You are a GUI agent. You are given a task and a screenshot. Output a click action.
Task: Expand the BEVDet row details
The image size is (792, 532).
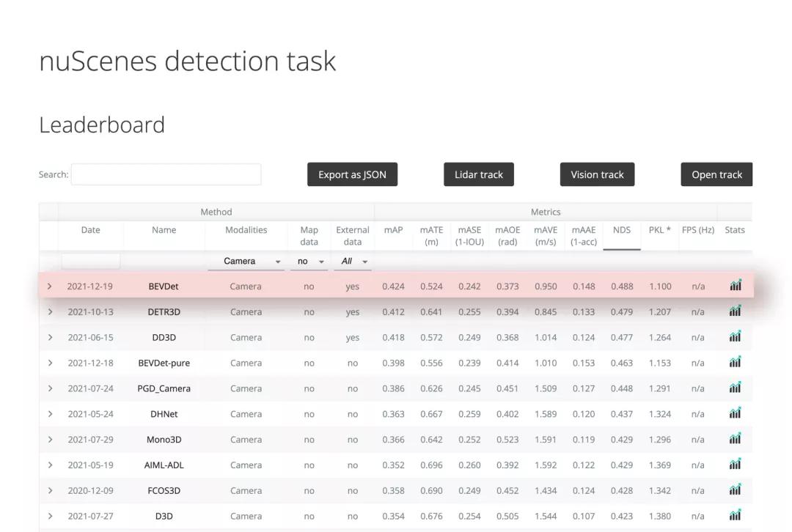click(x=50, y=286)
